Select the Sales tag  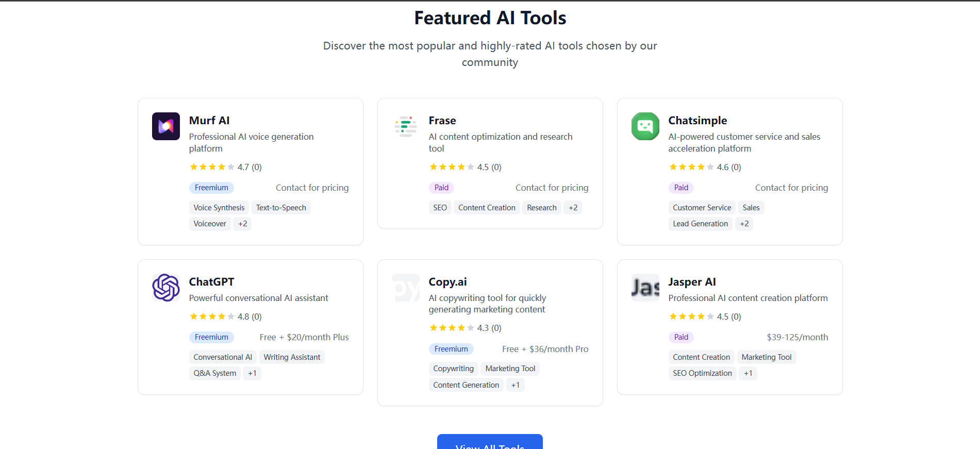[x=751, y=208]
